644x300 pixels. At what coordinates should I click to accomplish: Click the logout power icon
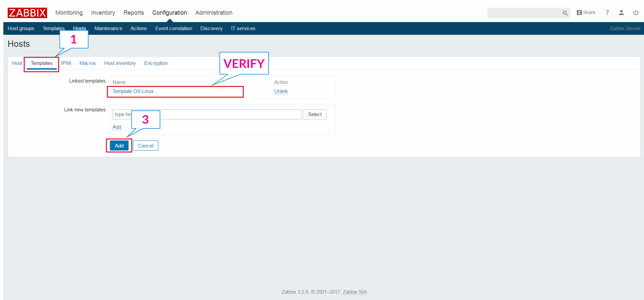tap(636, 12)
